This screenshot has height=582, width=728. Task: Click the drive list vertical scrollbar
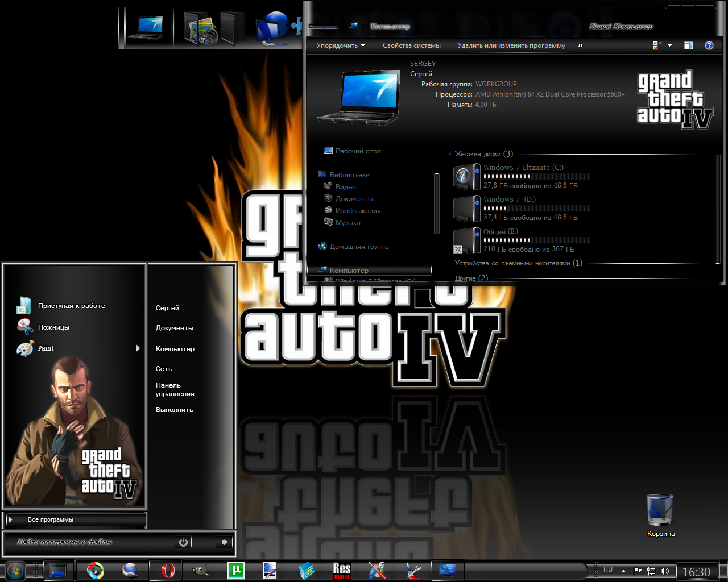(717, 209)
